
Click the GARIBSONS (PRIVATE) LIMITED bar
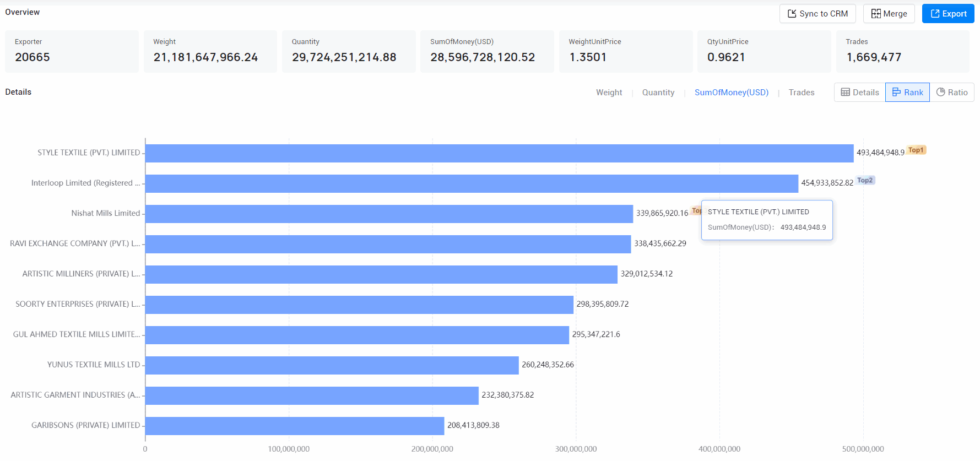tap(295, 426)
